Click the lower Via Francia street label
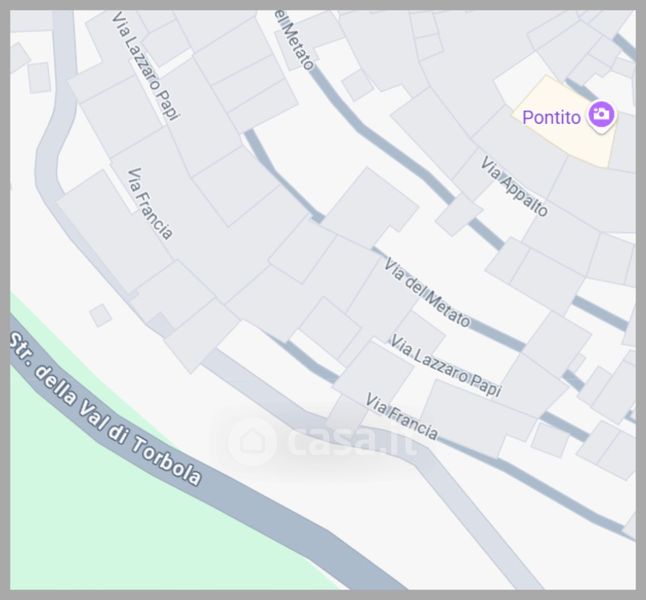 [x=402, y=417]
